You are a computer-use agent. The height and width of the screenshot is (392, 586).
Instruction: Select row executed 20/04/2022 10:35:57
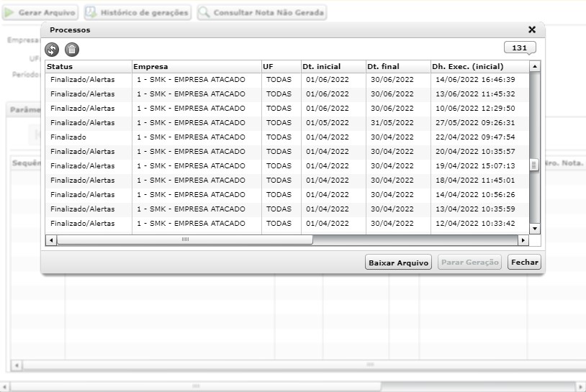click(287, 152)
